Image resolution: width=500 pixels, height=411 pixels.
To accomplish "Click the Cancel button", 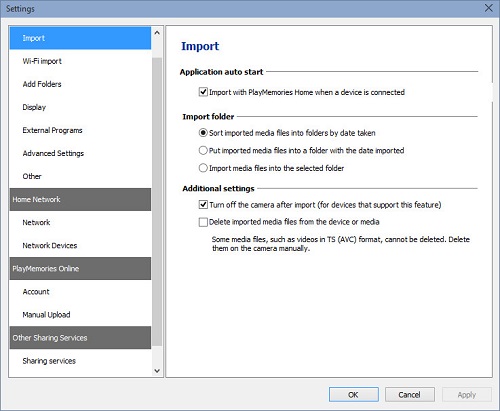I will point(410,395).
